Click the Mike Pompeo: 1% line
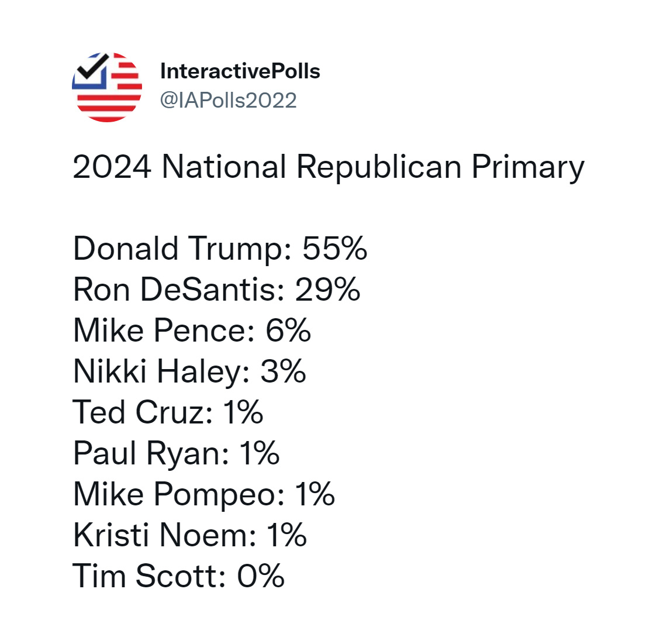This screenshot has height=644, width=653. click(x=203, y=494)
